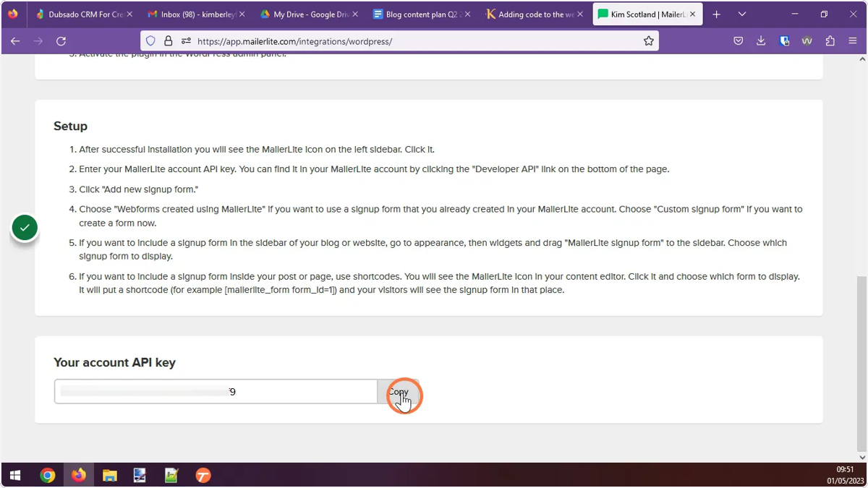Click the scrollbar down arrow
Image resolution: width=868 pixels, height=488 pixels.
point(861,457)
